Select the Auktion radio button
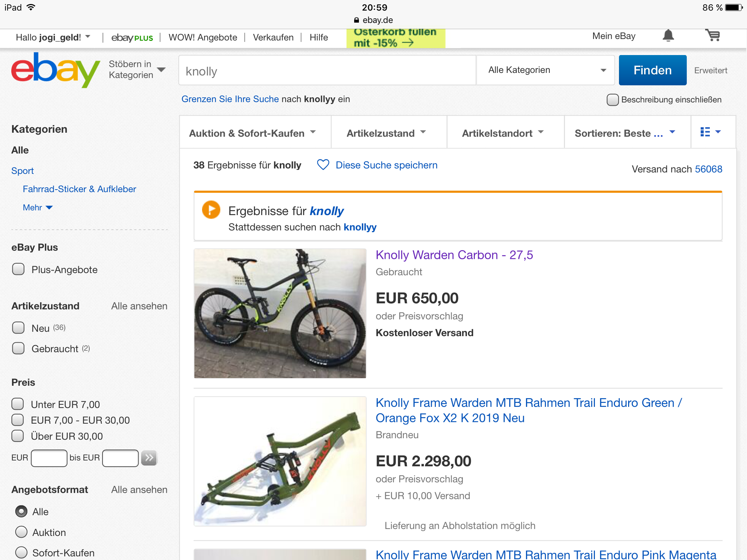Screen dimensions: 747x560 [21, 532]
